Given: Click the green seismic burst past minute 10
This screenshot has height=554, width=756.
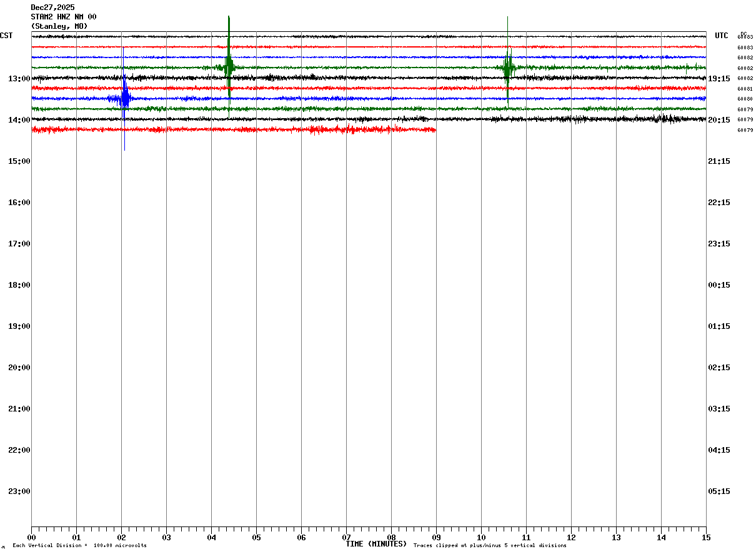Looking at the screenshot, I should [507, 68].
